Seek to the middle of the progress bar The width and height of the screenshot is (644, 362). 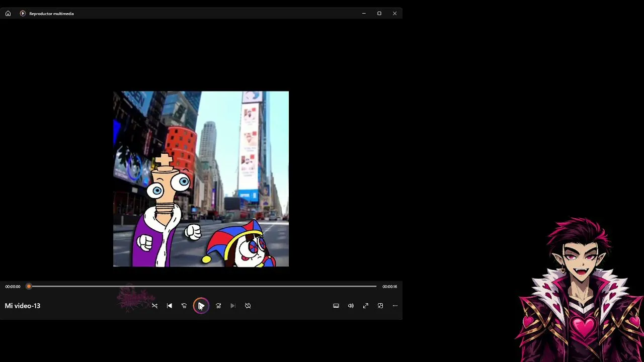(x=203, y=287)
